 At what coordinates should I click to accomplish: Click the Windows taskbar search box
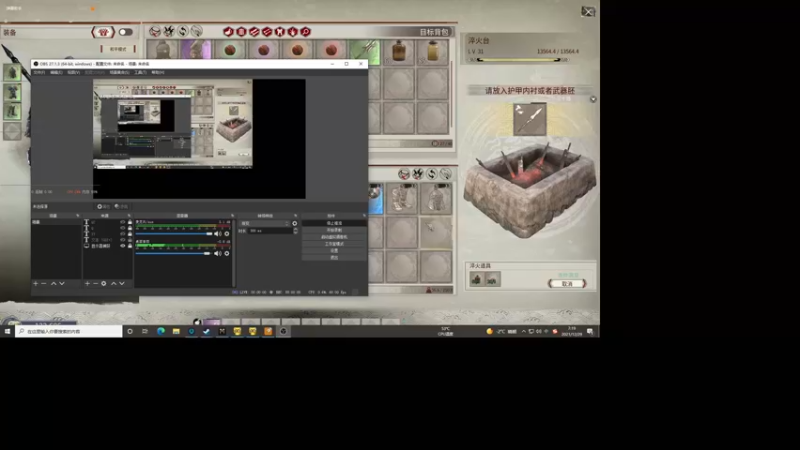pos(69,331)
